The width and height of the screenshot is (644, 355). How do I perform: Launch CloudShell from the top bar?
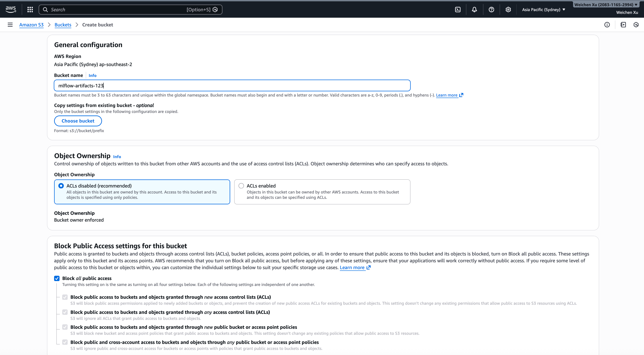pyautogui.click(x=458, y=9)
